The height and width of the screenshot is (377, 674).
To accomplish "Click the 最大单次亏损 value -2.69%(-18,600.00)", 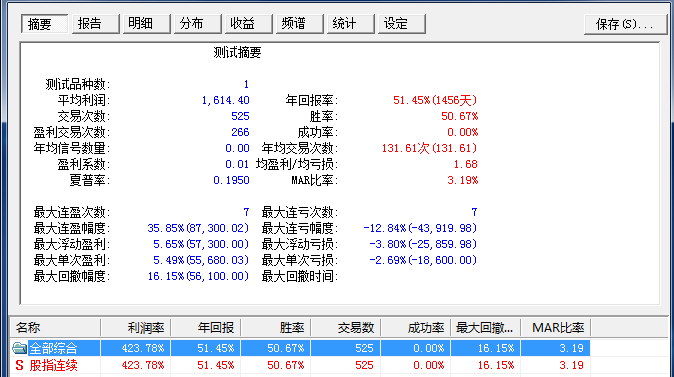I will [423, 260].
